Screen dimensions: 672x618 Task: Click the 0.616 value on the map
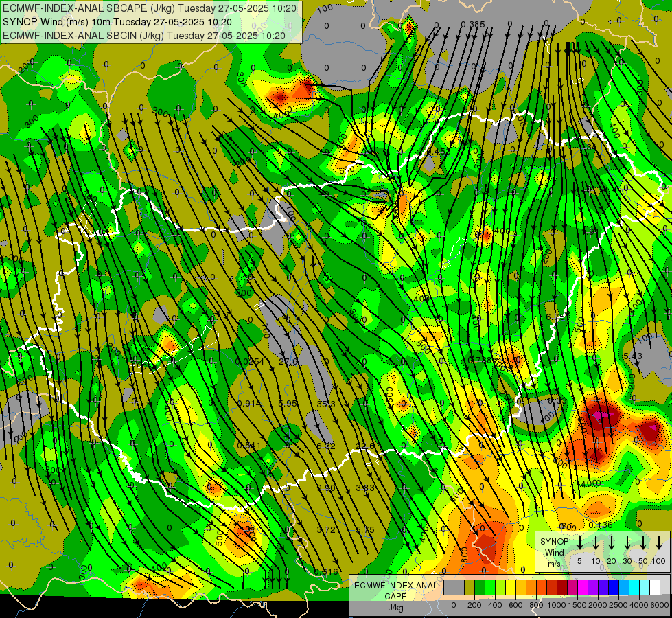(x=326, y=572)
